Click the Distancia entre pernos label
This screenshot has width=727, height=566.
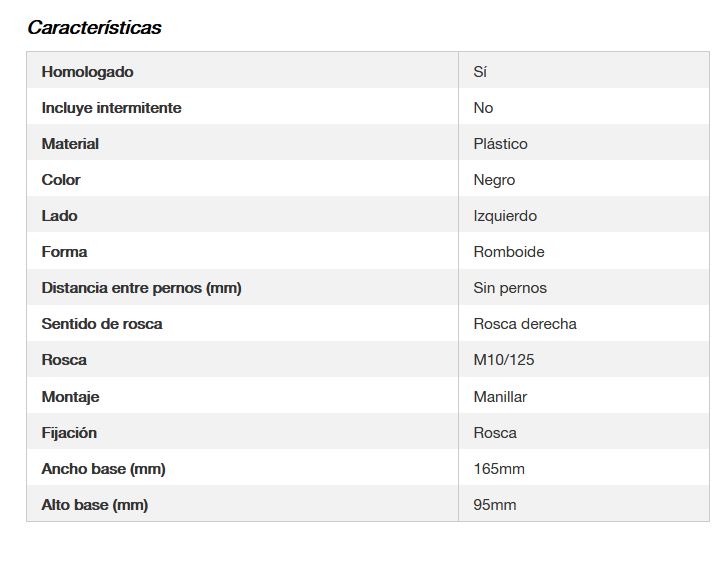click(141, 288)
